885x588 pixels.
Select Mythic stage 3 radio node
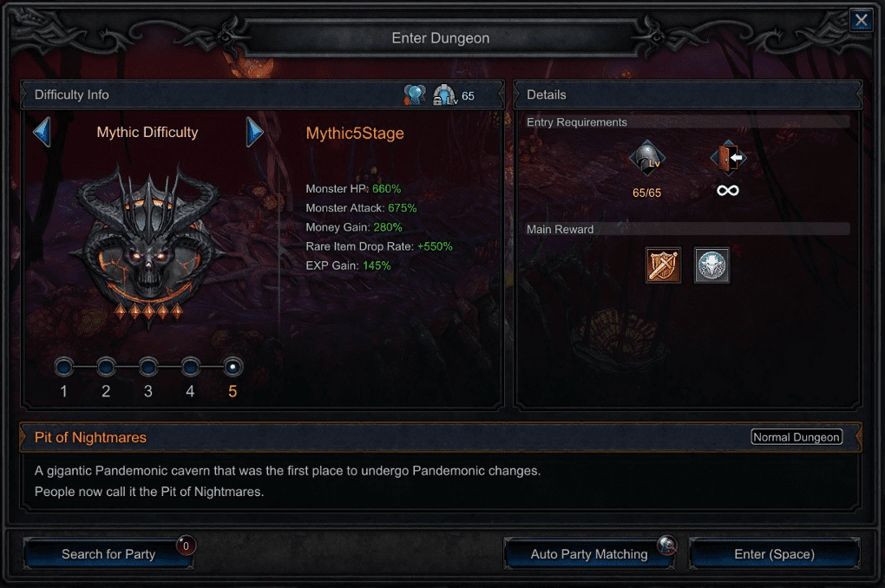point(147,368)
